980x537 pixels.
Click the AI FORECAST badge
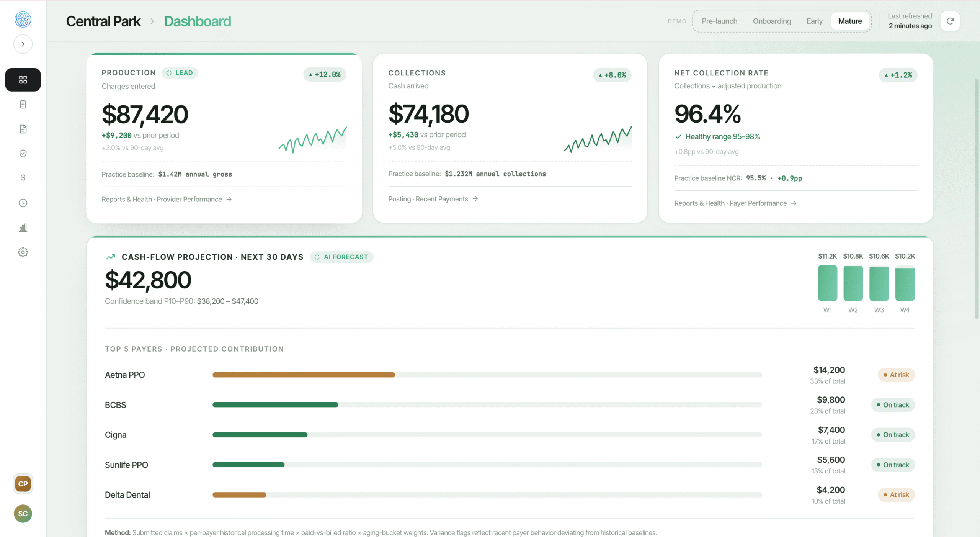click(341, 257)
